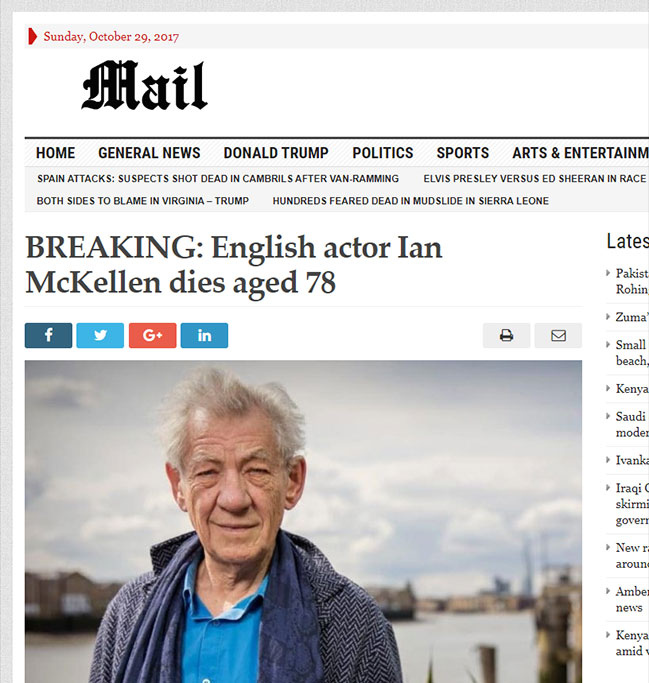
Task: Read the Both sides to blame Virginia story
Action: pyautogui.click(x=142, y=201)
